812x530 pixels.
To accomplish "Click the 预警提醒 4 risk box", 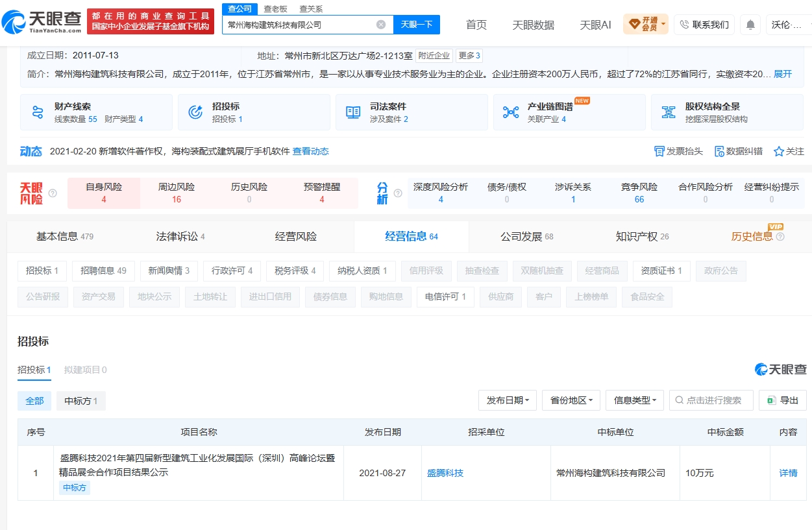I will pyautogui.click(x=322, y=193).
